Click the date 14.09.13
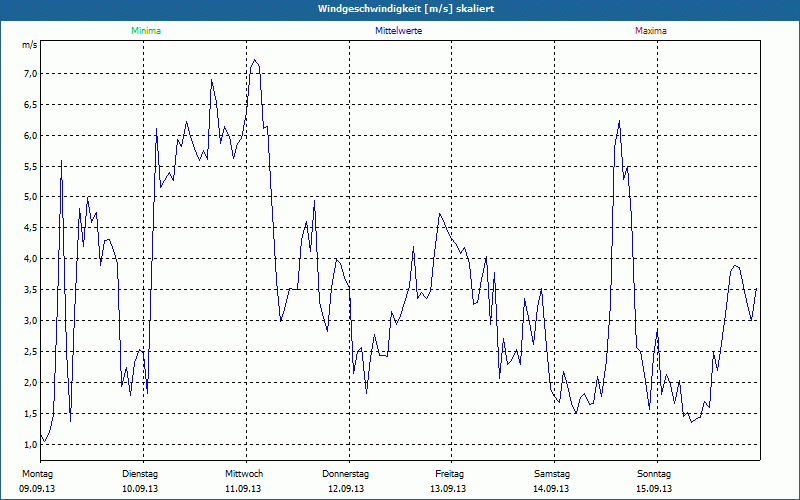This screenshot has height=500, width=800. coord(551,489)
